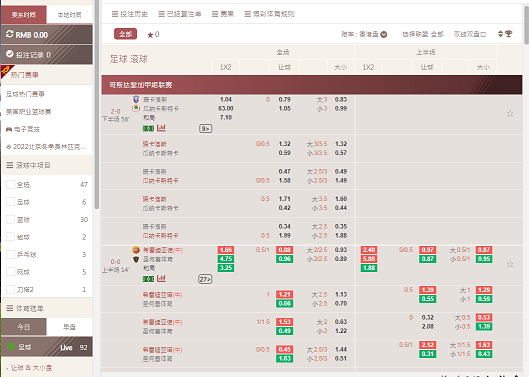Click the red 1.66 odds box for the 0-0 match

click(x=226, y=250)
